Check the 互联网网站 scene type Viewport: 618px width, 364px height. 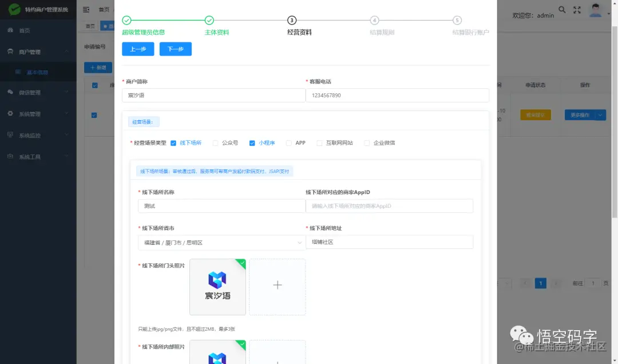point(319,143)
